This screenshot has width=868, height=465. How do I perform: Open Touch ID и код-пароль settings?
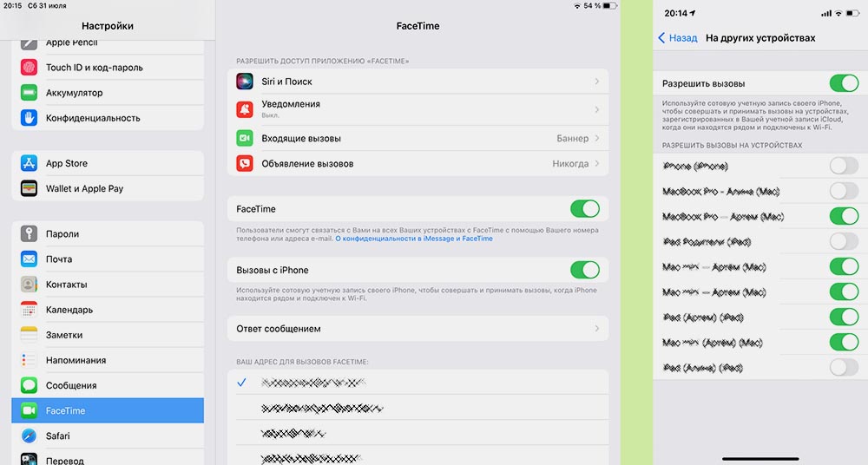[x=108, y=67]
